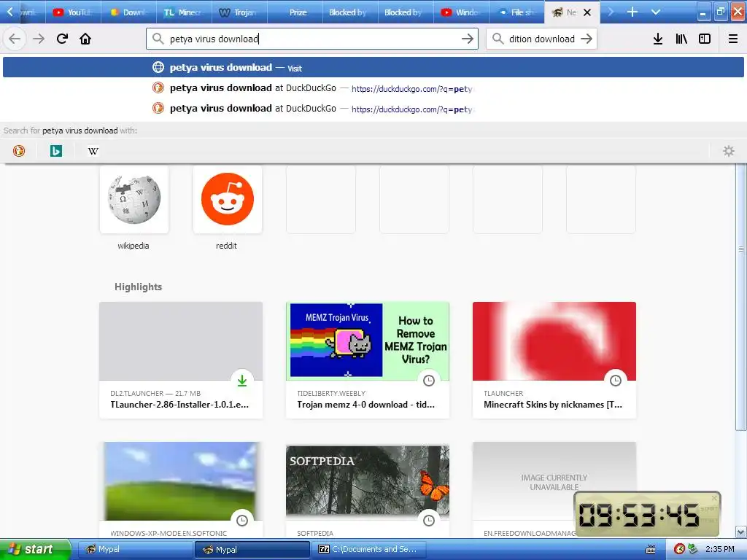747x560 pixels.
Task: Click the Highlights section heading
Action: [x=138, y=287]
